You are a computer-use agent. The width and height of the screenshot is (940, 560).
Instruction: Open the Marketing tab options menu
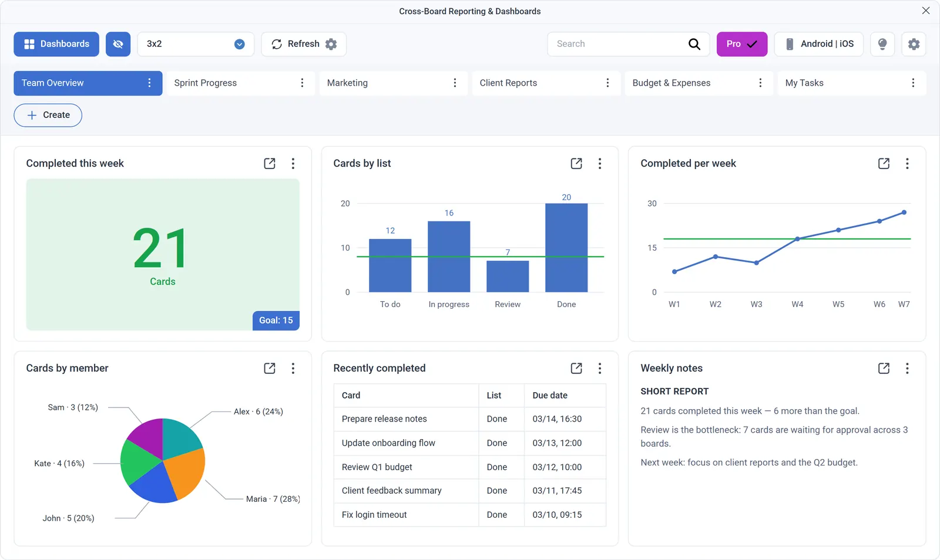[455, 83]
